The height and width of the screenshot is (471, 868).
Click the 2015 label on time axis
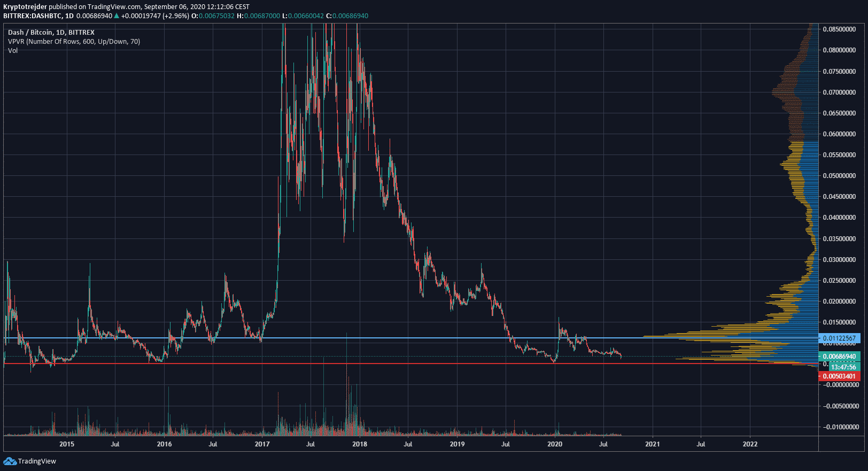click(67, 444)
